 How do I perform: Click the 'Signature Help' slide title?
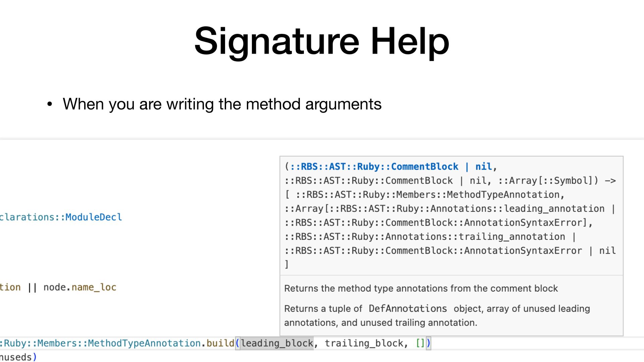321,42
